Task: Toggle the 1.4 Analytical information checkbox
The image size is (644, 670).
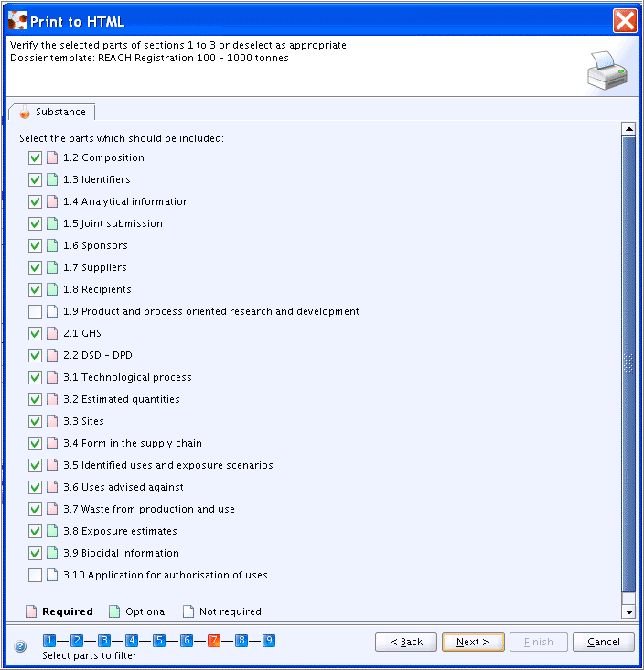Action: 35,201
